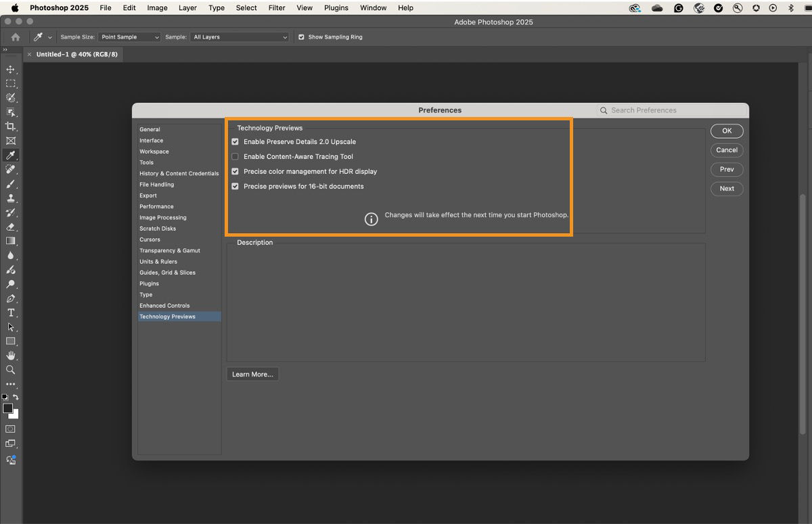This screenshot has height=524, width=812.
Task: Click the foreground color swatch
Action: coord(7,406)
